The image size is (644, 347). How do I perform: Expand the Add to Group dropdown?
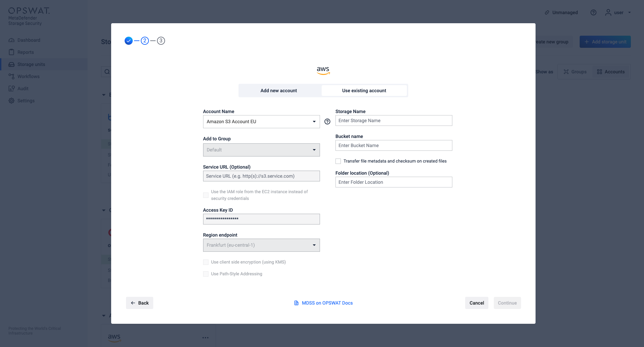pyautogui.click(x=261, y=150)
